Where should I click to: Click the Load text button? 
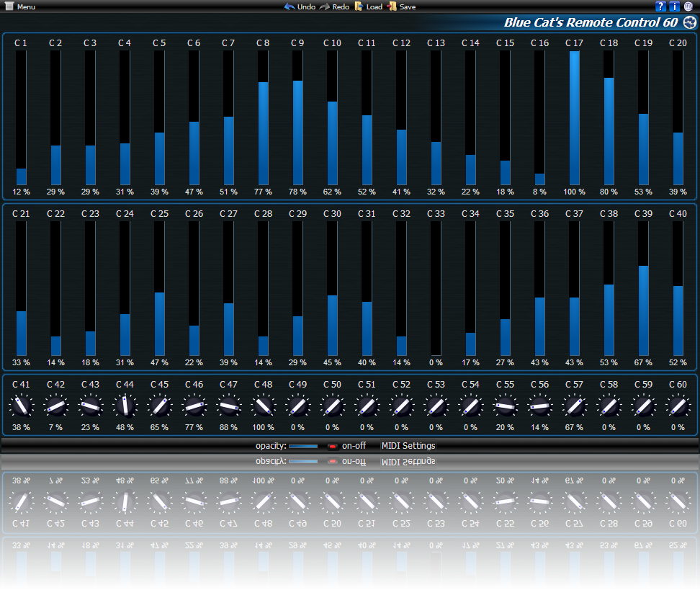[x=374, y=6]
